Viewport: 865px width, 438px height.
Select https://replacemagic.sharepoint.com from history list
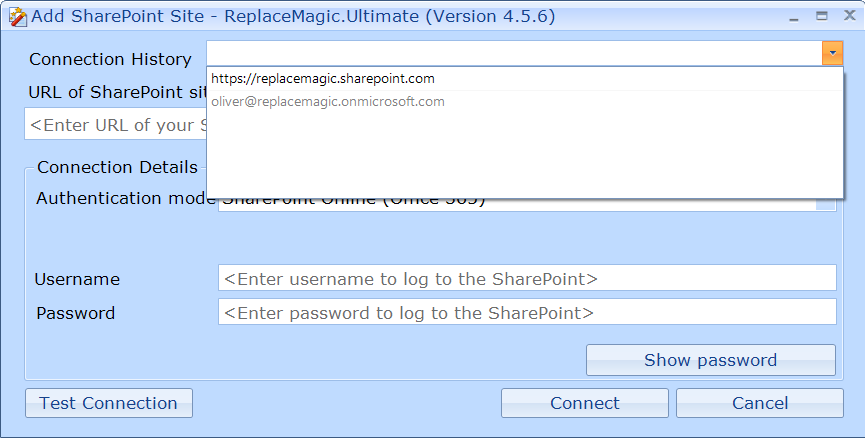point(323,78)
